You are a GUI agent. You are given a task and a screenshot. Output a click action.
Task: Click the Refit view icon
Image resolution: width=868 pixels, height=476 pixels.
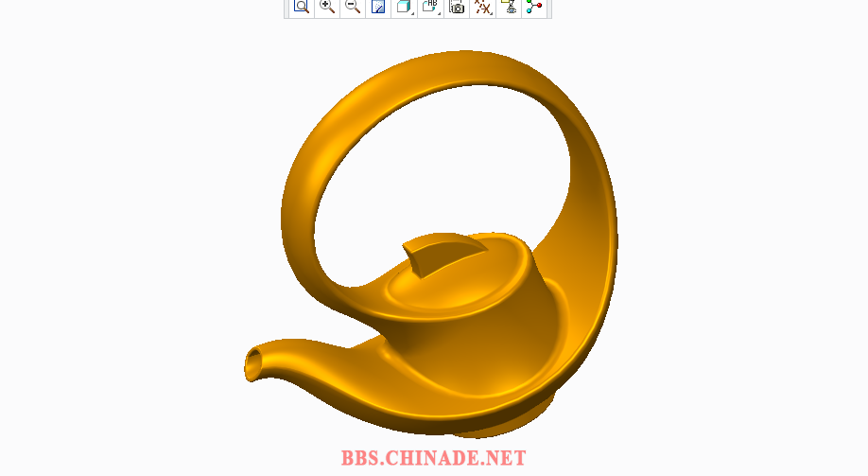point(301,7)
